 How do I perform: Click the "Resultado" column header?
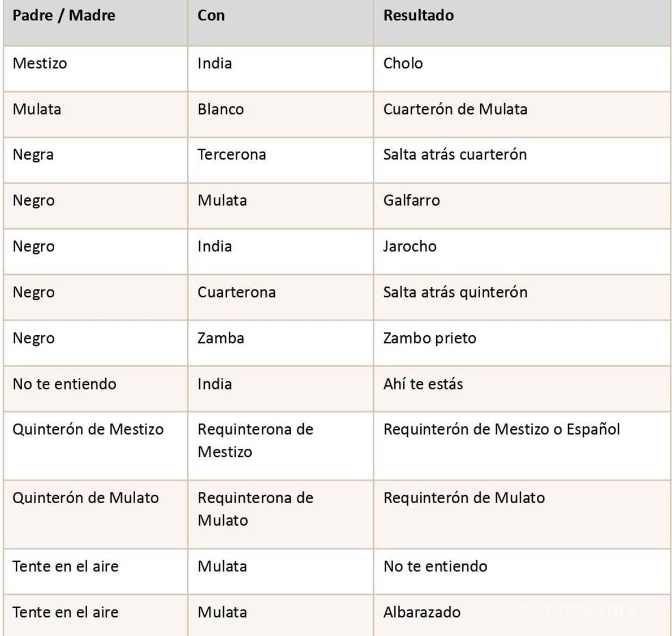[x=418, y=15]
